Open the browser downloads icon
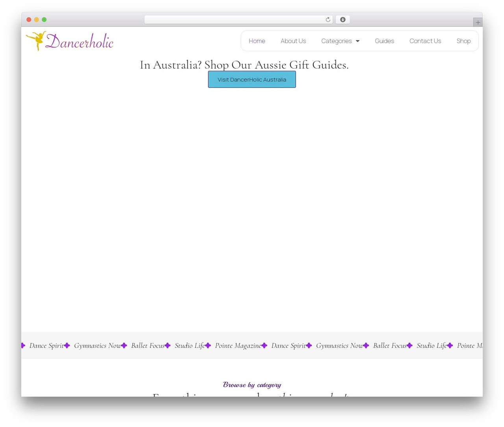Viewport: 504px width, 427px height. tap(343, 20)
